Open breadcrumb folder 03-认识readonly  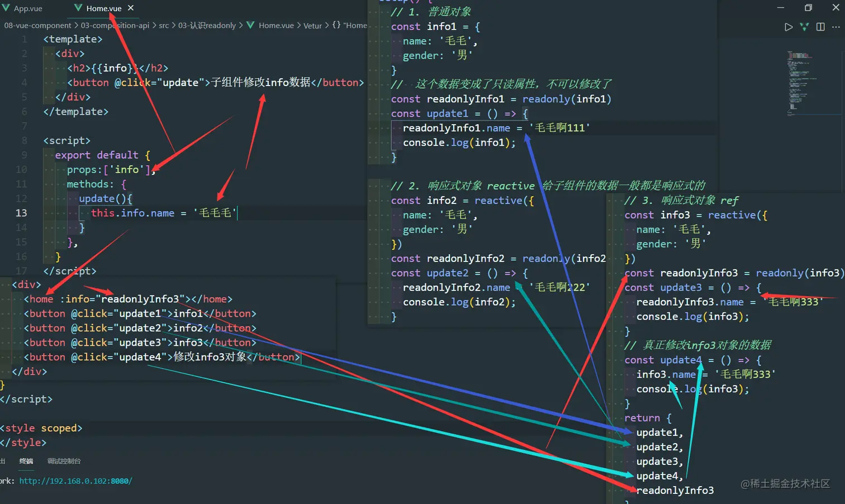pyautogui.click(x=207, y=26)
